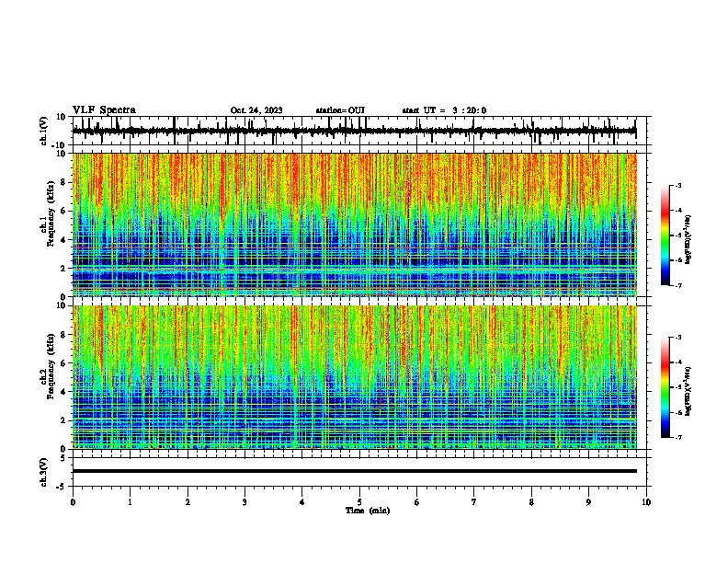
Task: Click the "VLF Spectra" title text
Action: [x=104, y=110]
